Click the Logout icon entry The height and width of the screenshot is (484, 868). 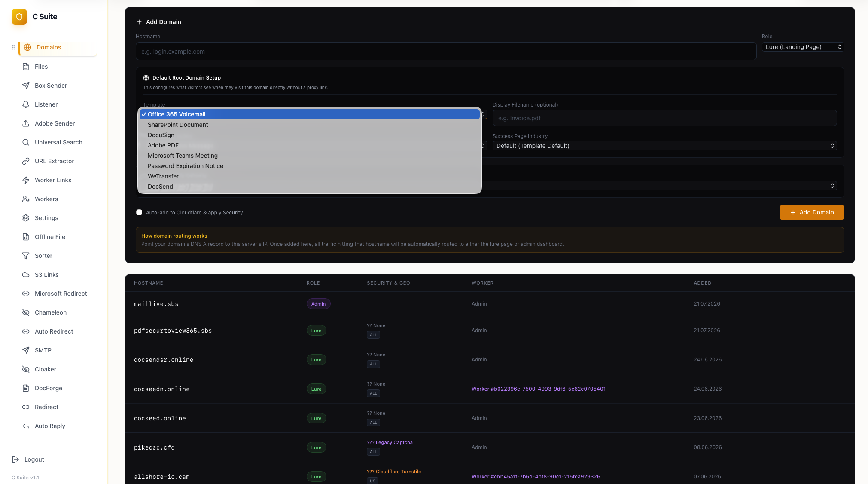click(28, 459)
